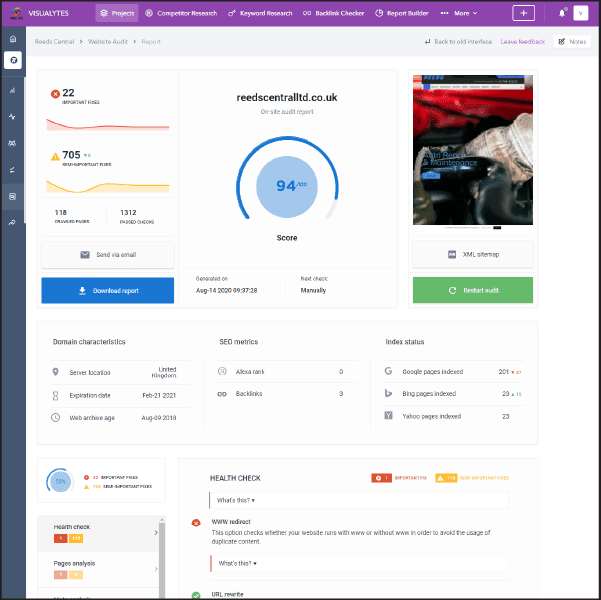Screen dimensions: 601x600
Task: Click Send via email button
Action: 108,255
